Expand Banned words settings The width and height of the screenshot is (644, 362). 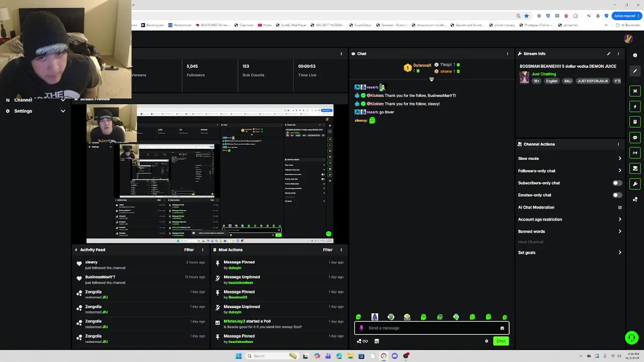(570, 231)
